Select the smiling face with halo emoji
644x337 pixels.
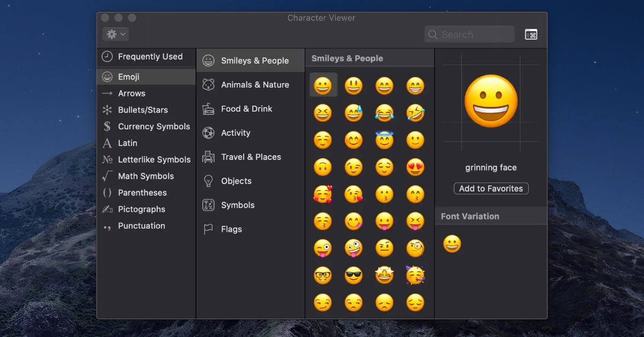(x=384, y=140)
